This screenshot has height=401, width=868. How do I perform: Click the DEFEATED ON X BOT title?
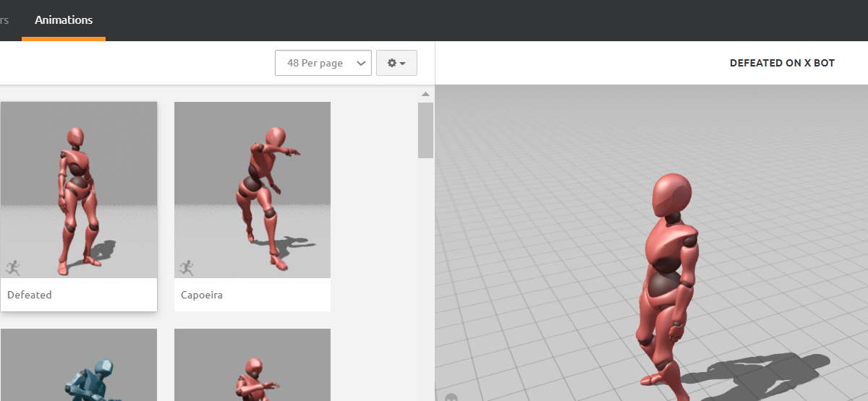782,63
